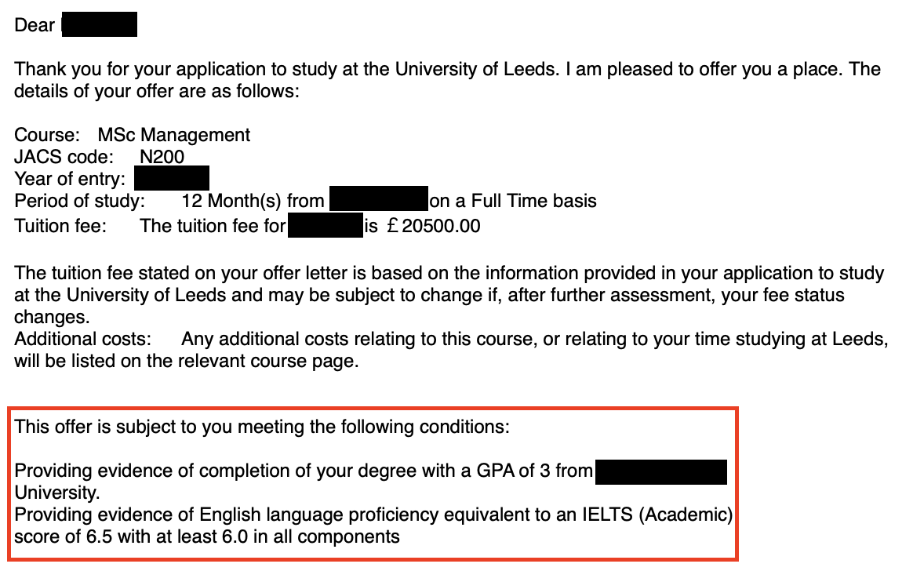Click the red highlighted conditions box border

tap(373, 408)
